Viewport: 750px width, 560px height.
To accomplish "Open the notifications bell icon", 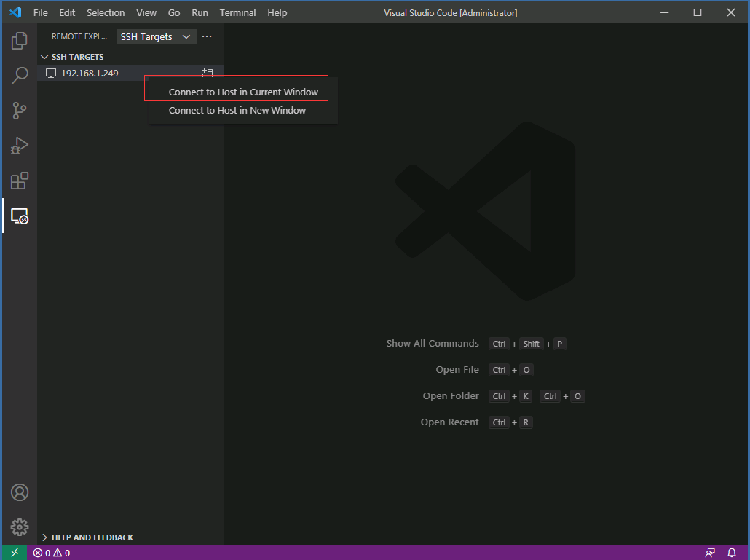I will 731,553.
